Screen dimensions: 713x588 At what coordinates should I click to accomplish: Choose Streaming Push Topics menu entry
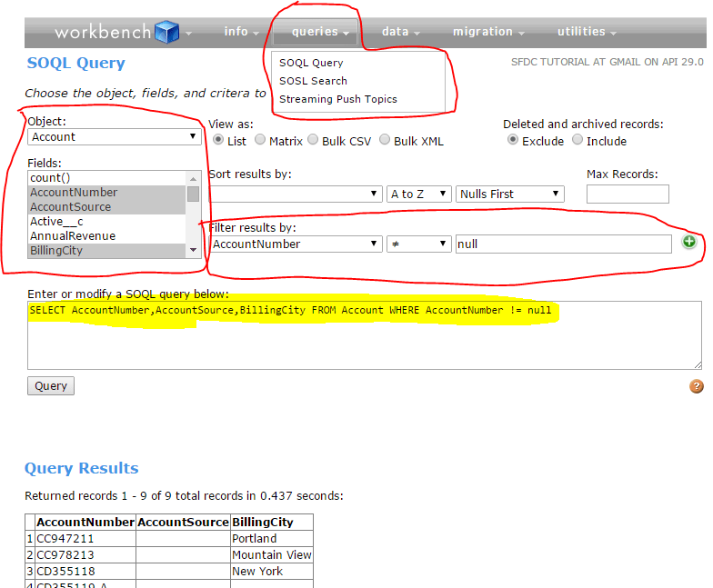tap(338, 99)
